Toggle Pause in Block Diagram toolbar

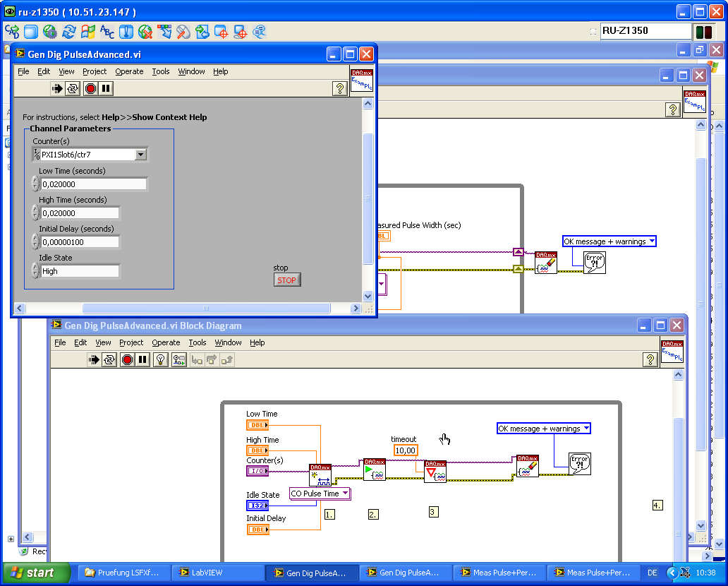point(142,359)
